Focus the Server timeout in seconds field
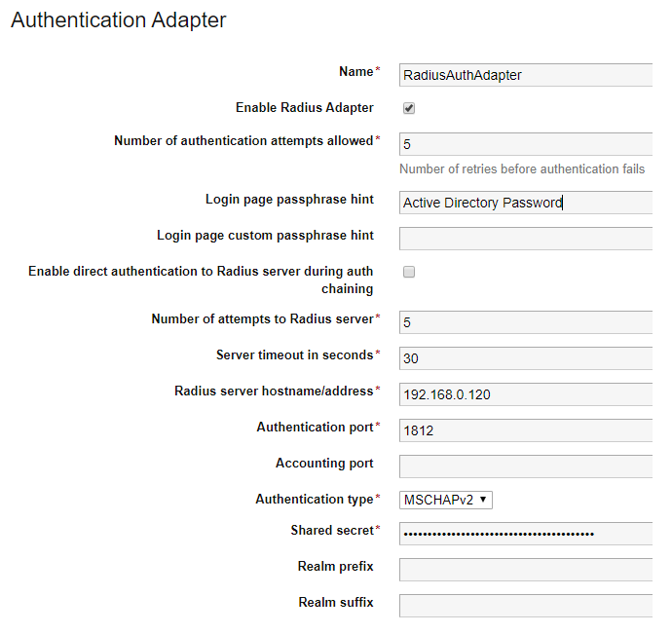This screenshot has height=634, width=672. tap(526, 358)
